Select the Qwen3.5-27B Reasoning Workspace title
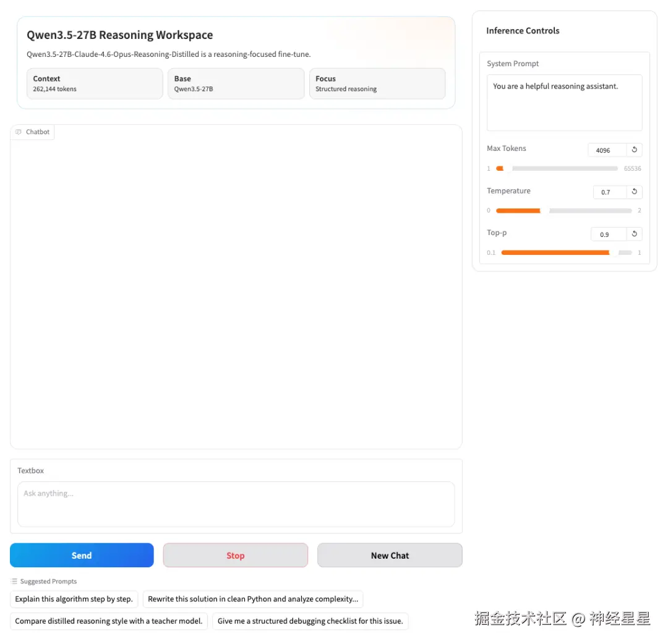The image size is (668, 644). tap(119, 35)
